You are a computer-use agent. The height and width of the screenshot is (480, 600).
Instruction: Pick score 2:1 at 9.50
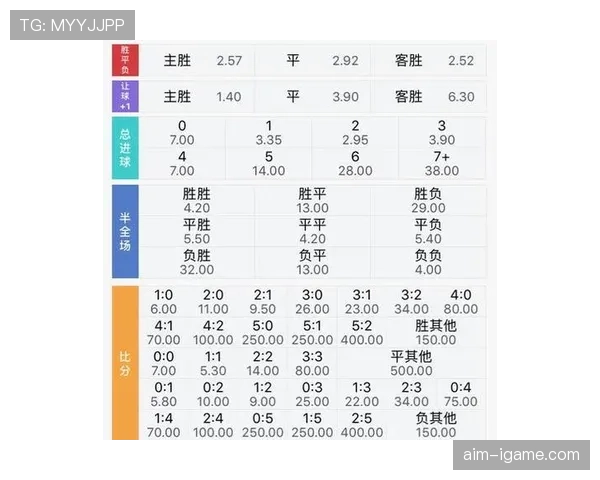262,302
